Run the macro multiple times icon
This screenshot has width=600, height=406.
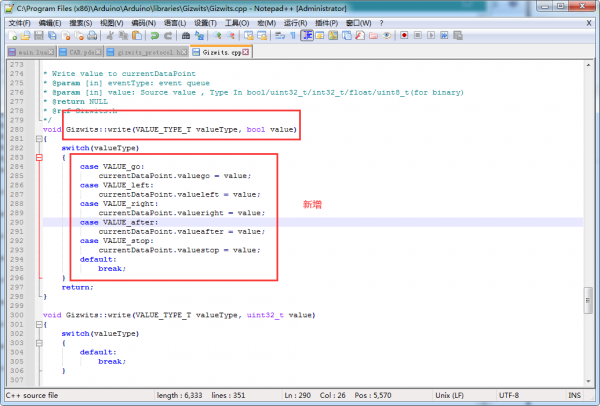pos(444,36)
